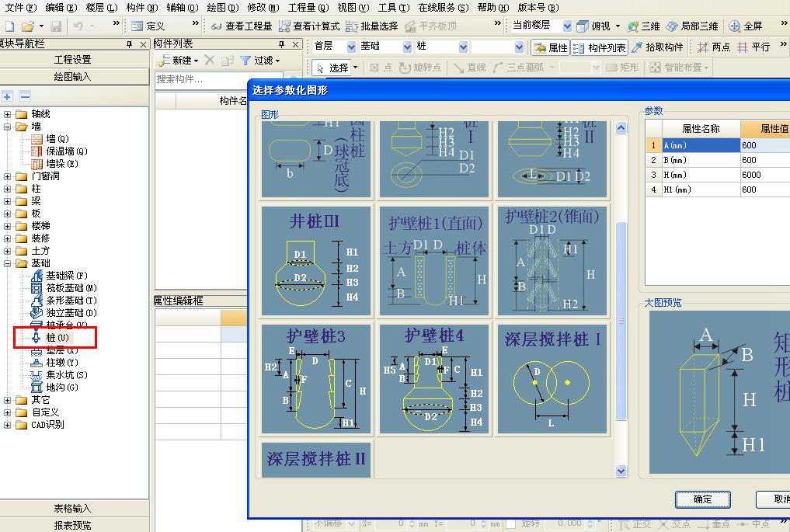The image size is (790, 532).
Task: Open the 楼层(L) menu
Action: coord(101,8)
